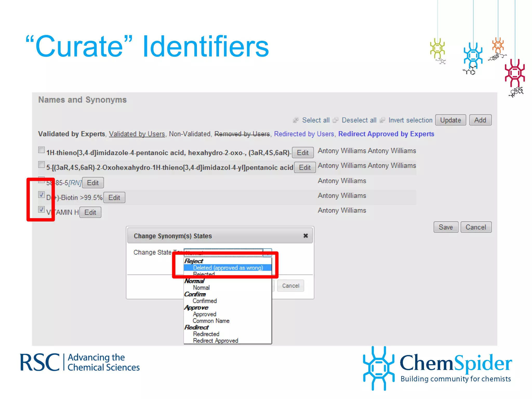This screenshot has height=399, width=532.
Task: Select the Redirected state option
Action: pyautogui.click(x=206, y=334)
